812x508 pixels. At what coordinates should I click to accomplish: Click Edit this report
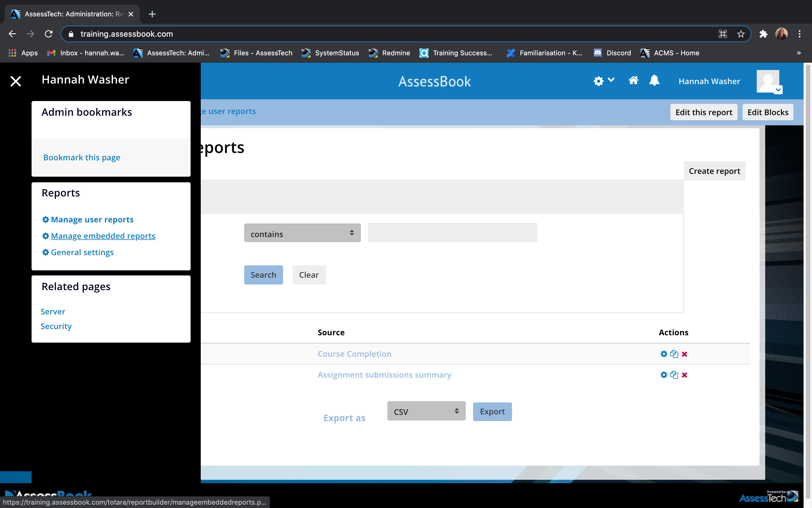point(704,112)
